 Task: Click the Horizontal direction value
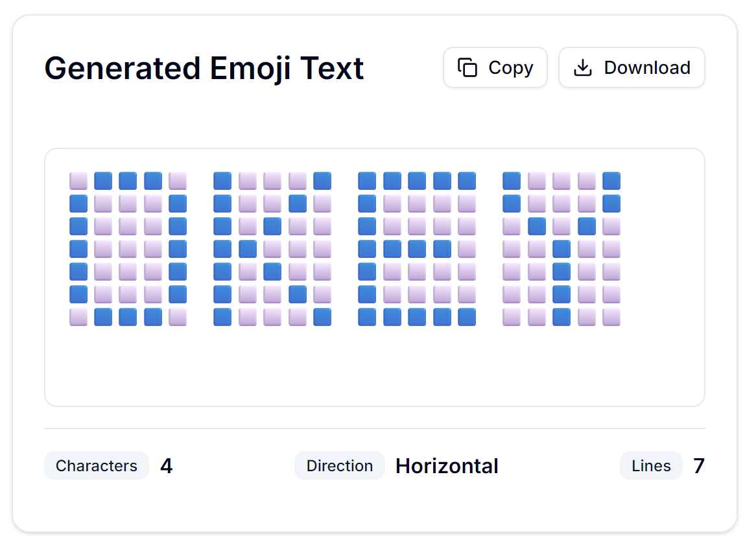tap(447, 465)
